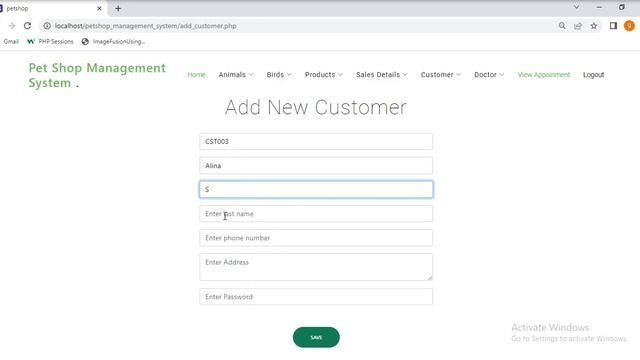The height and width of the screenshot is (360, 640).
Task: Open Gmail bookmark
Action: point(11,41)
